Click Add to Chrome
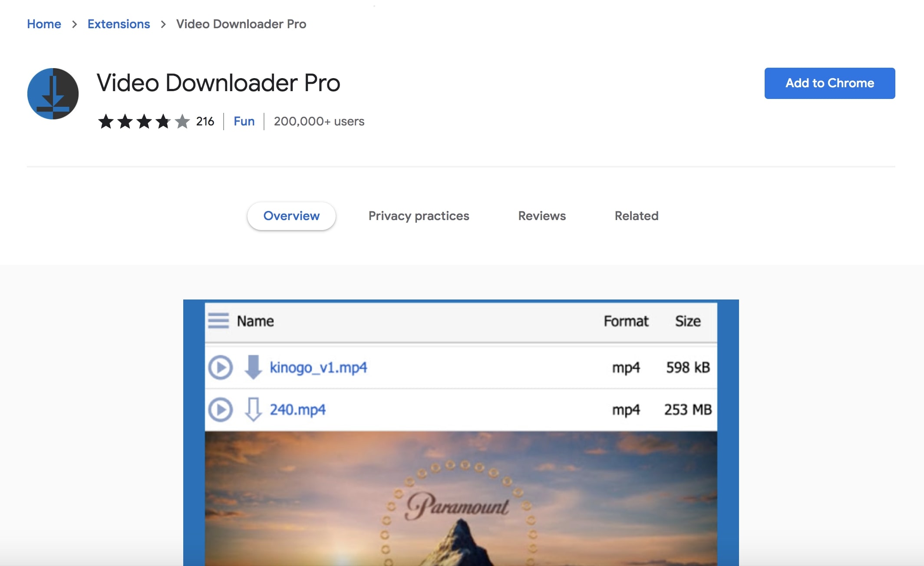Screen dimensions: 924x566 coord(829,83)
